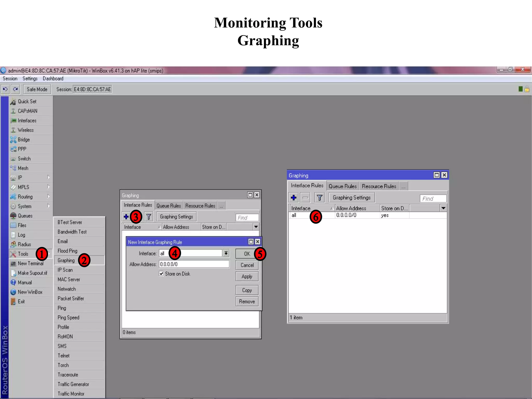Click Graphing Settings in the right window
Image resolution: width=532 pixels, height=399 pixels.
click(351, 198)
